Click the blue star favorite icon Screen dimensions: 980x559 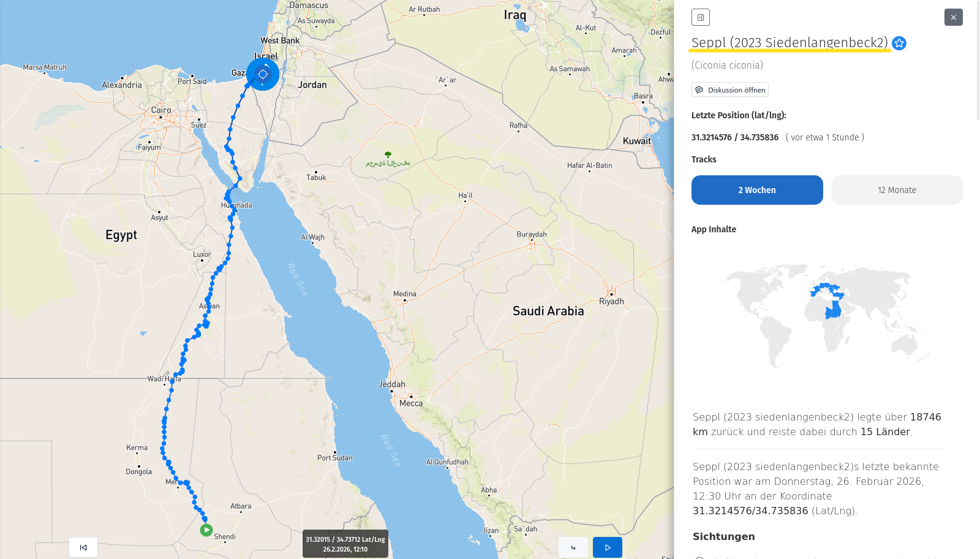[899, 43]
